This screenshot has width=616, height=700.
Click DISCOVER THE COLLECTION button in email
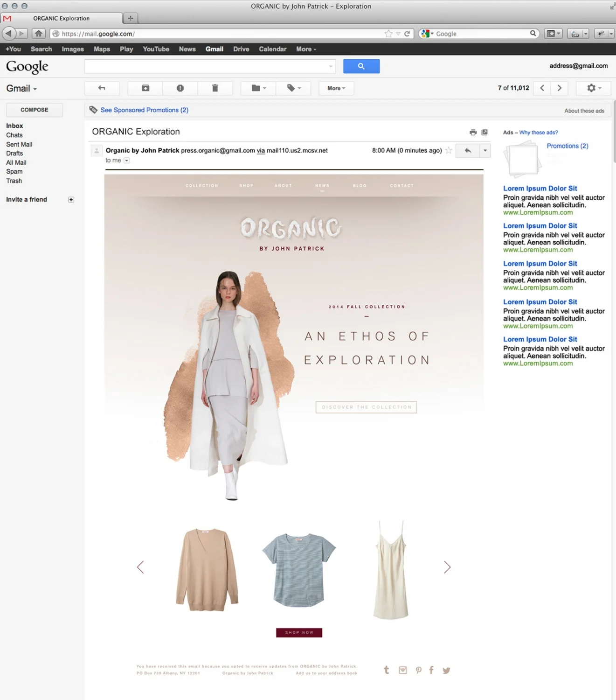366,407
